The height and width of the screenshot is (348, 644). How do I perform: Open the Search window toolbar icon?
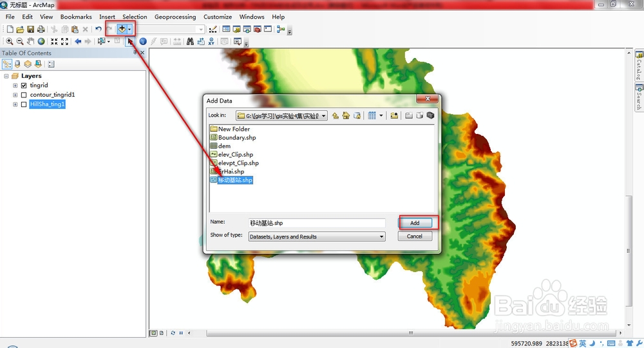coord(247,29)
